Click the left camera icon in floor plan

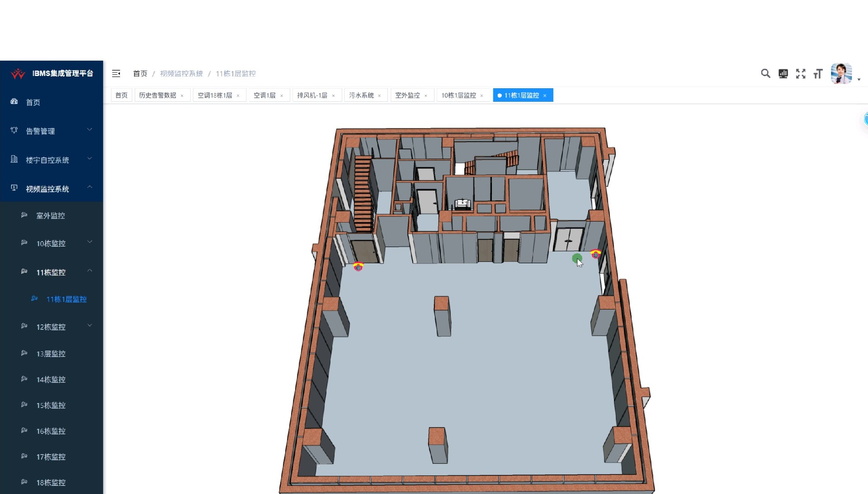point(358,267)
